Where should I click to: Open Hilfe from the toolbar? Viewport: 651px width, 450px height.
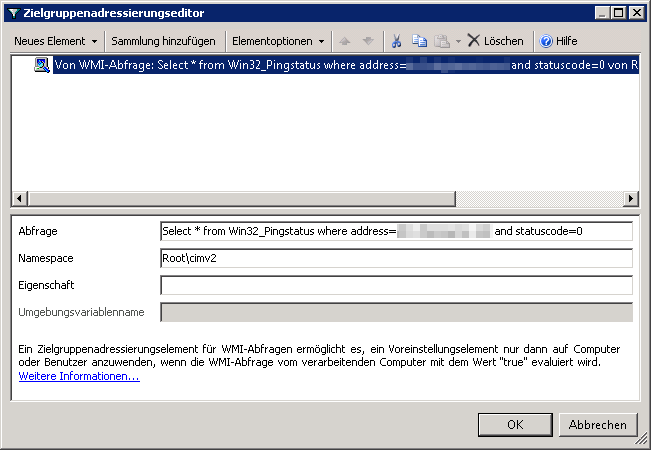tap(558, 41)
